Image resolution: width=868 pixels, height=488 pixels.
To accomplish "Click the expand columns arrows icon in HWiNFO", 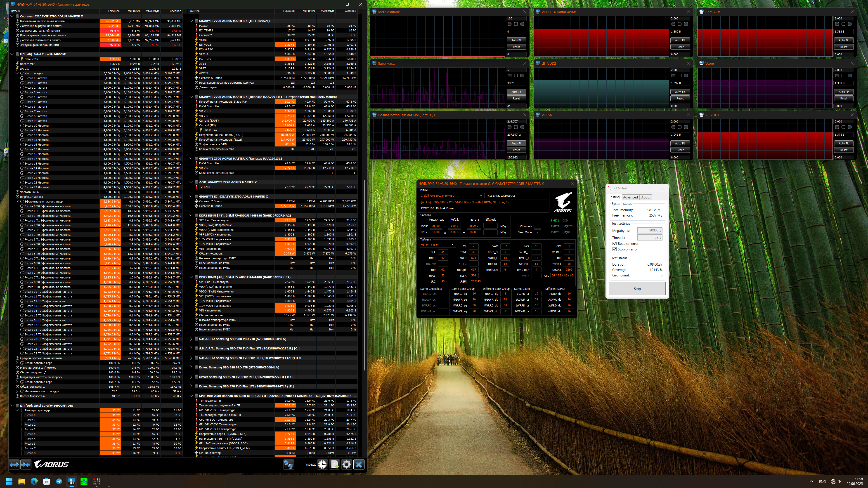I will click(14, 465).
